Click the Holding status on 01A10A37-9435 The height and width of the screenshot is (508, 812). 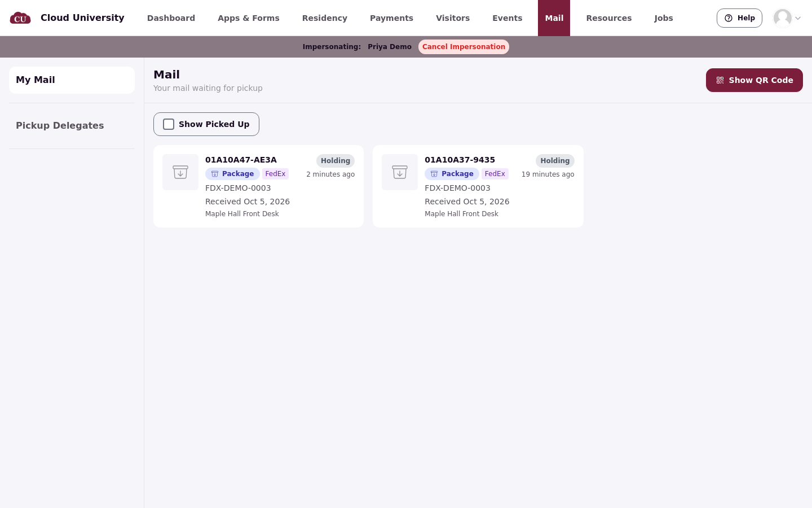pyautogui.click(x=555, y=161)
